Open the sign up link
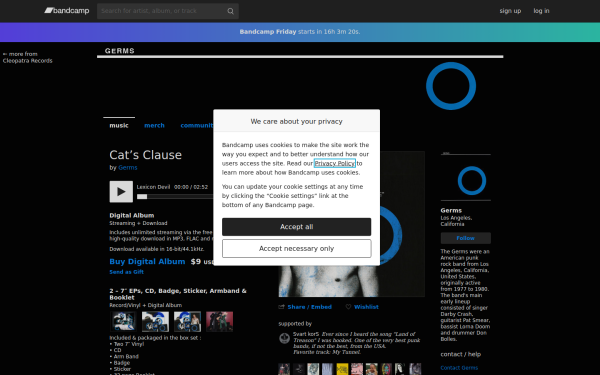 pos(510,11)
